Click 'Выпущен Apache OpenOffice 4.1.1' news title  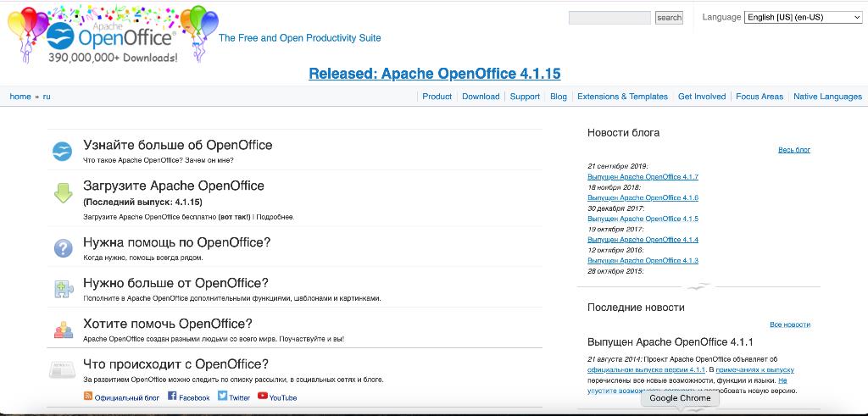pyautogui.click(x=670, y=342)
